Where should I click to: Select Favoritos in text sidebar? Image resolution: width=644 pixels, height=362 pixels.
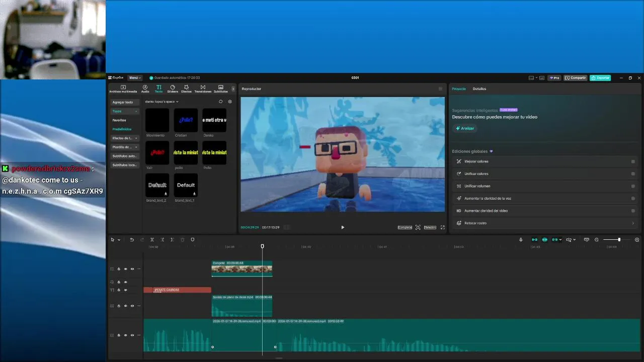[x=119, y=120]
